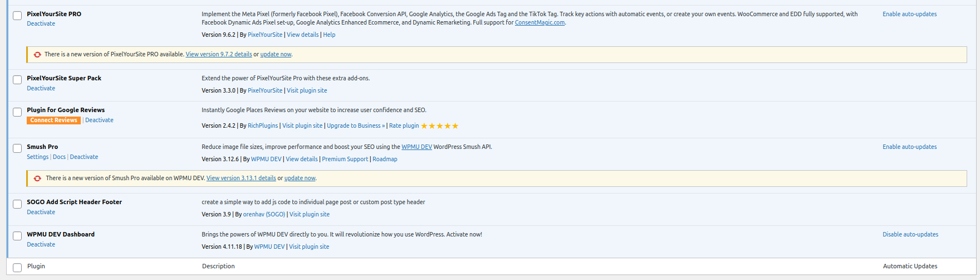This screenshot has height=280, width=980.
Task: Deactivate PixelYourSite Super Pack
Action: coord(41,88)
